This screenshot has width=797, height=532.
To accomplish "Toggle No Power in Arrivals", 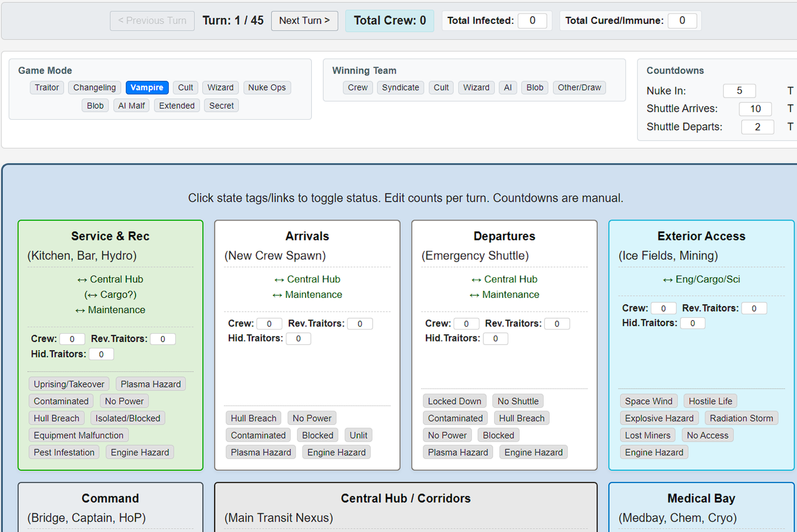I will pyautogui.click(x=312, y=418).
